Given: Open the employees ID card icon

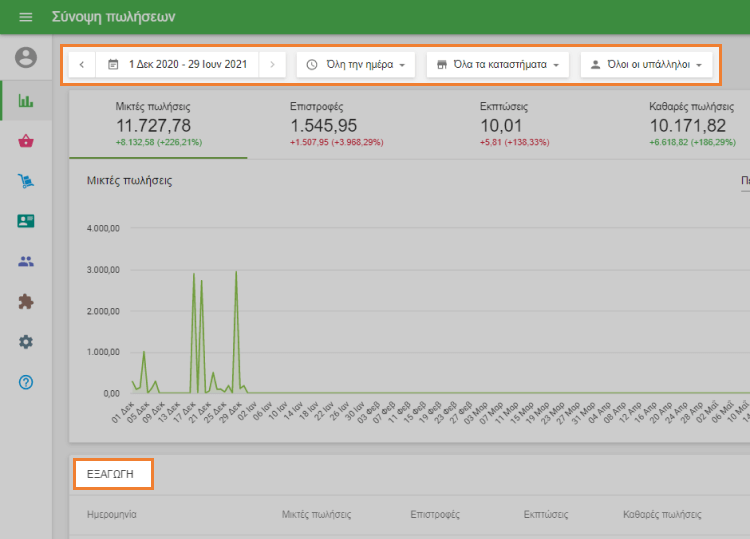Looking at the screenshot, I should (26, 221).
